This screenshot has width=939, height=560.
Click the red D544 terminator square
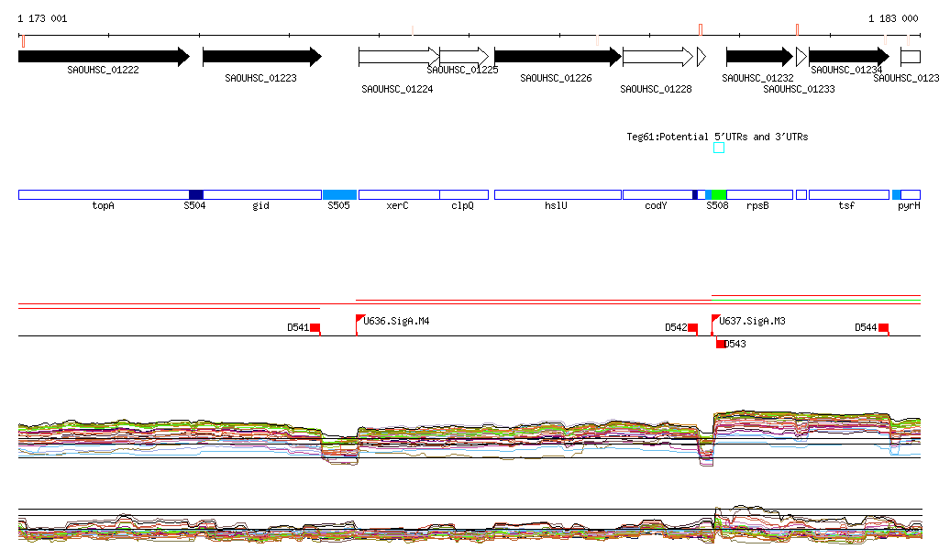pyautogui.click(x=883, y=327)
